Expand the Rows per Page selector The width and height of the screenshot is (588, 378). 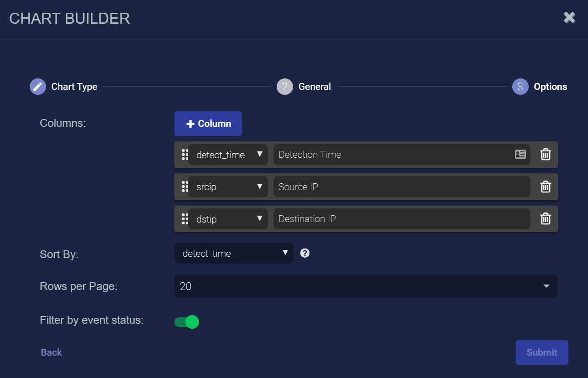[366, 286]
